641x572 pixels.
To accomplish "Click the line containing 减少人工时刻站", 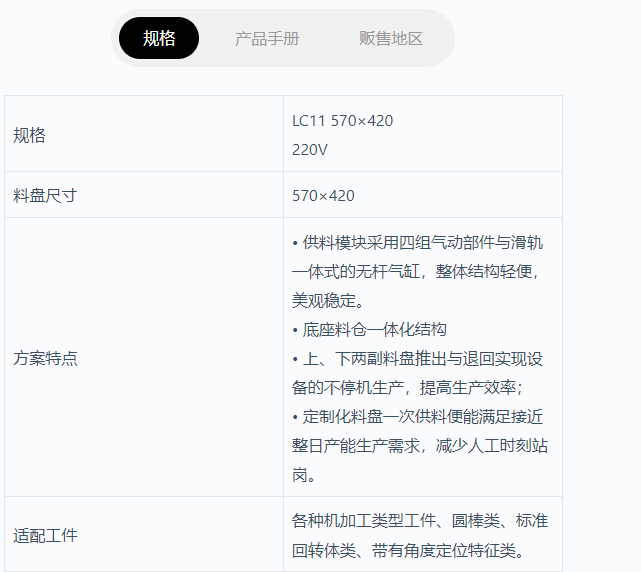I will coord(419,445).
